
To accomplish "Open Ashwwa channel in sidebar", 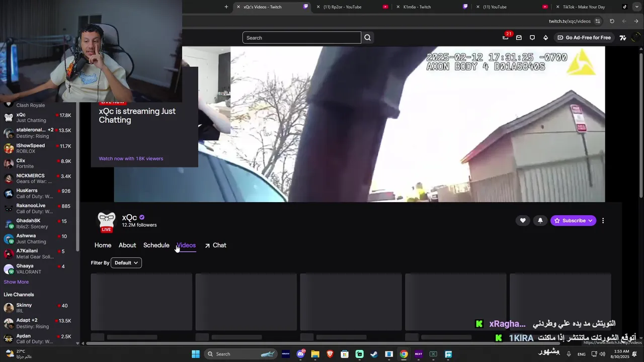I will [38, 238].
